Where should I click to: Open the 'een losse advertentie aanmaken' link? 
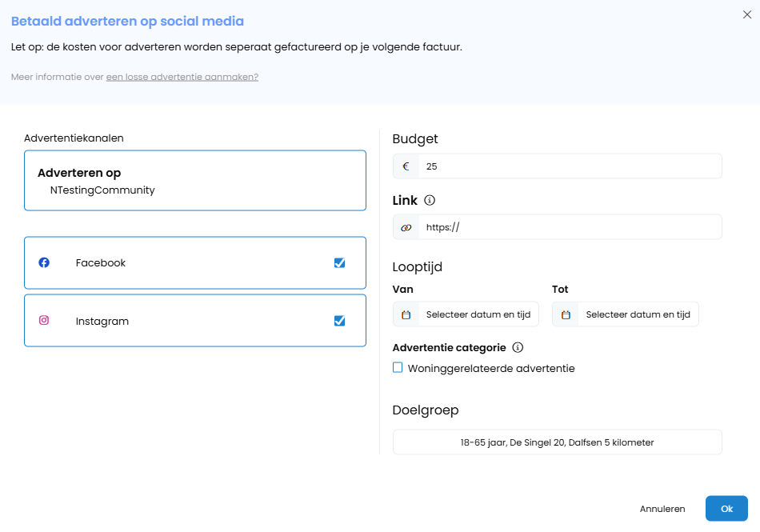(x=182, y=77)
